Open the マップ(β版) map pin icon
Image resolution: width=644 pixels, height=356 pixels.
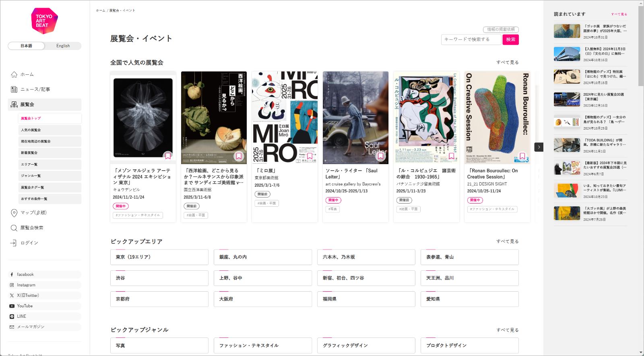click(x=14, y=213)
